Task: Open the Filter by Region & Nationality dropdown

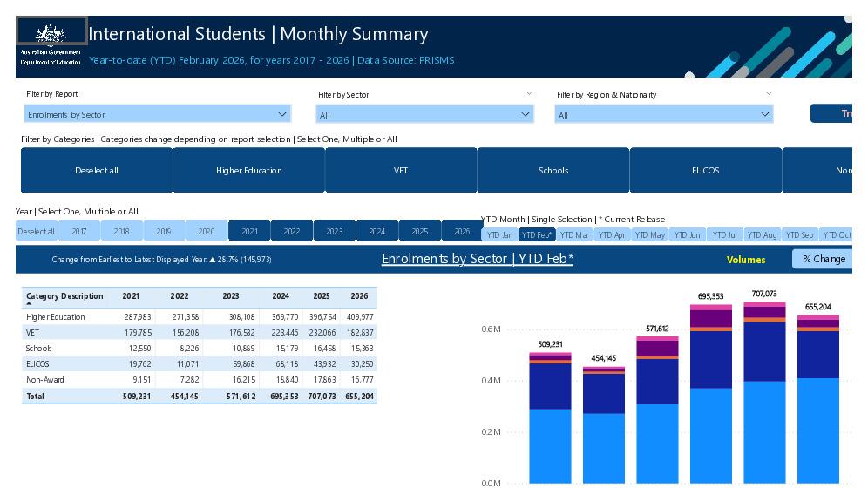Action: tap(664, 114)
